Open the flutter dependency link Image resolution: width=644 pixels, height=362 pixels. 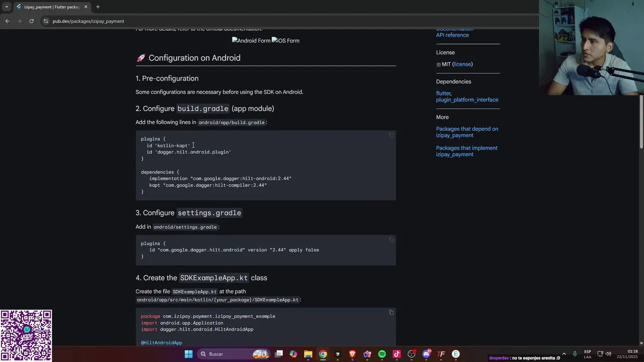pyautogui.click(x=443, y=94)
